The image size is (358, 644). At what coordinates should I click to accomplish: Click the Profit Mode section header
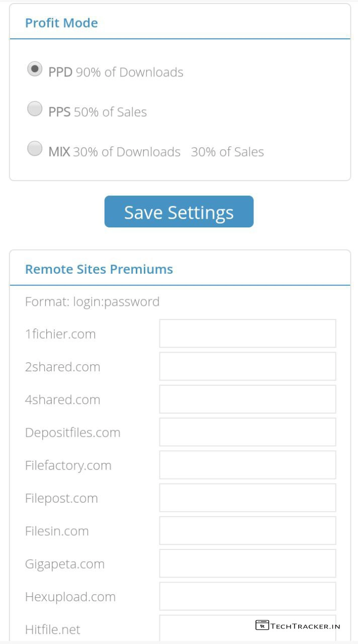pyautogui.click(x=61, y=23)
